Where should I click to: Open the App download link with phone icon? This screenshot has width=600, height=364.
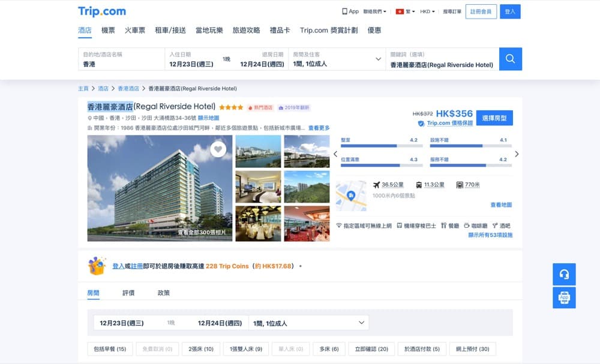point(350,11)
